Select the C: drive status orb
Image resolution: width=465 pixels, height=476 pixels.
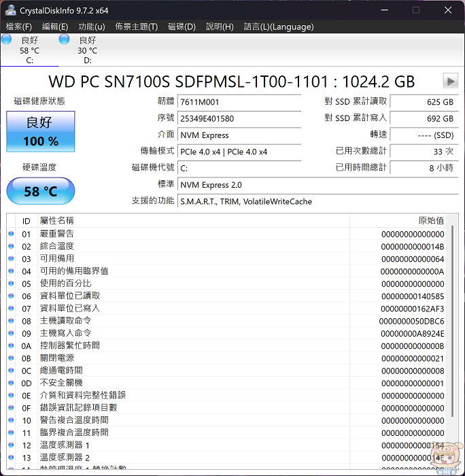click(x=6, y=39)
